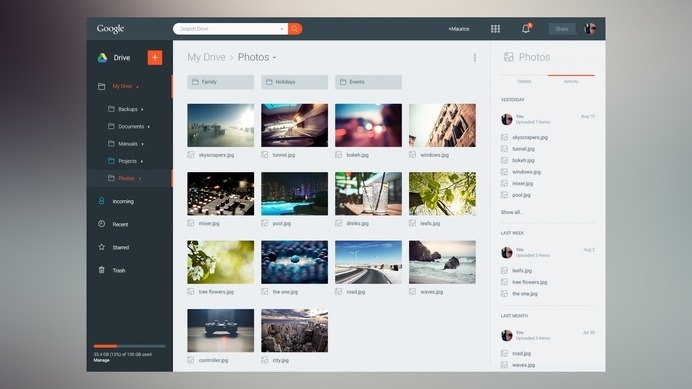Screen dimensions: 692x389
Task: Select the Documents folder in sidebar
Action: [x=131, y=126]
